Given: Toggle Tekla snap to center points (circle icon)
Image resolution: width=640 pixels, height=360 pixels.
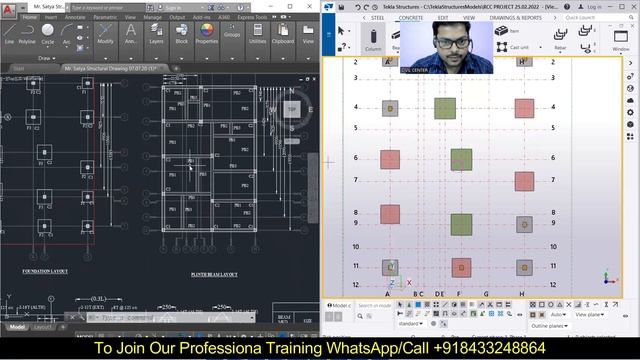Looking at the screenshot, I should [x=551, y=305].
